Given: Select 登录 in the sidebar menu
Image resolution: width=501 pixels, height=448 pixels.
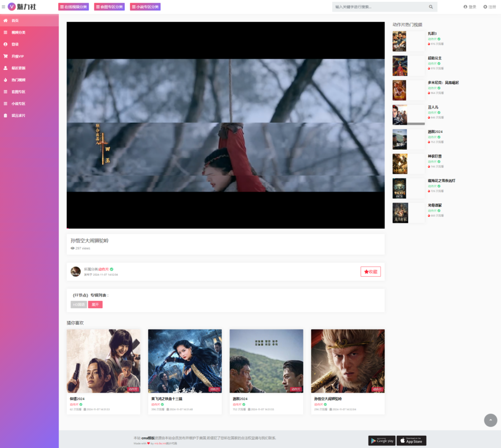Looking at the screenshot, I should point(29,45).
